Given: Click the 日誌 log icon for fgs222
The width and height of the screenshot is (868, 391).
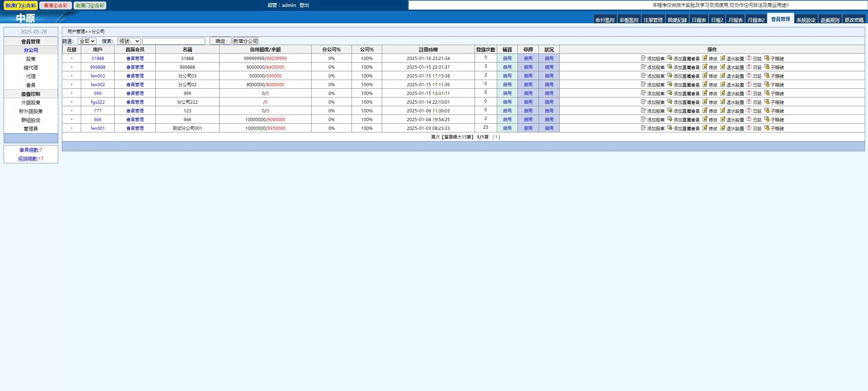Looking at the screenshot, I should click(x=749, y=102).
